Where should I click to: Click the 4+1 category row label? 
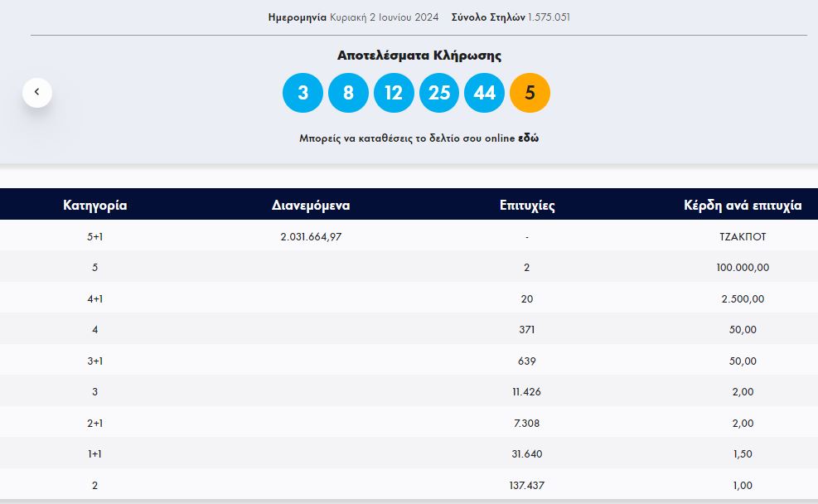click(x=95, y=298)
